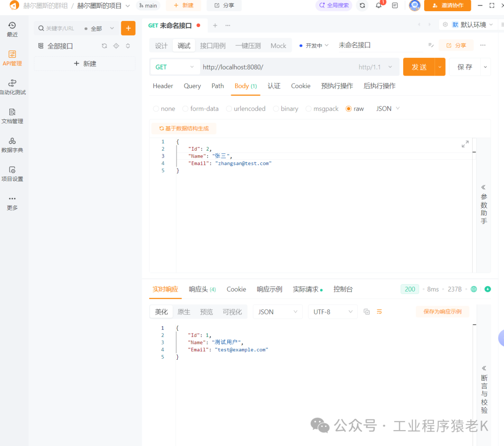Open the 数据字典 sidebar icon
This screenshot has width=504, height=446.
(12, 145)
